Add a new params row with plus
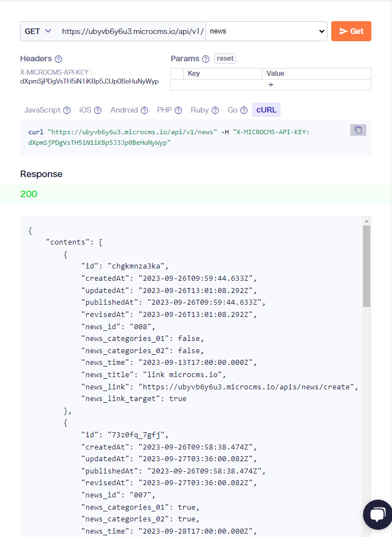 pyautogui.click(x=271, y=85)
